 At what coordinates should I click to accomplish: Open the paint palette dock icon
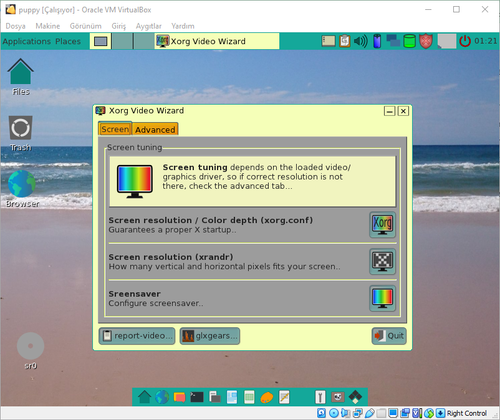(267, 397)
